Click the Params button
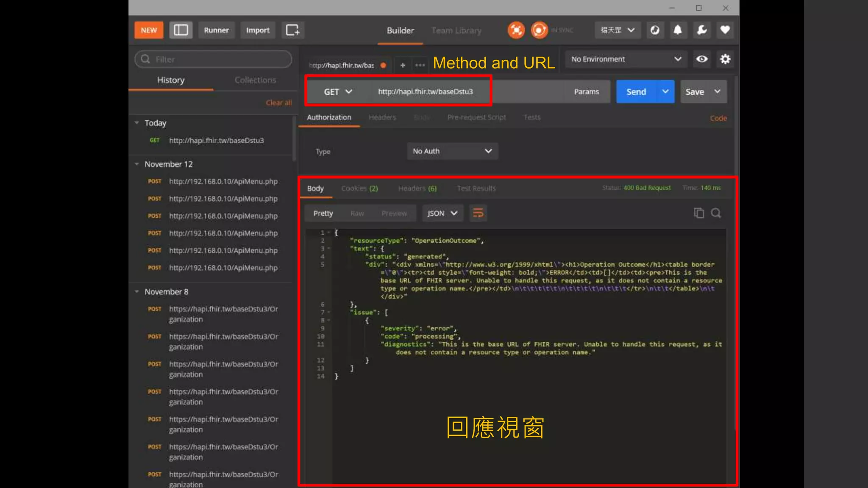 click(x=587, y=91)
